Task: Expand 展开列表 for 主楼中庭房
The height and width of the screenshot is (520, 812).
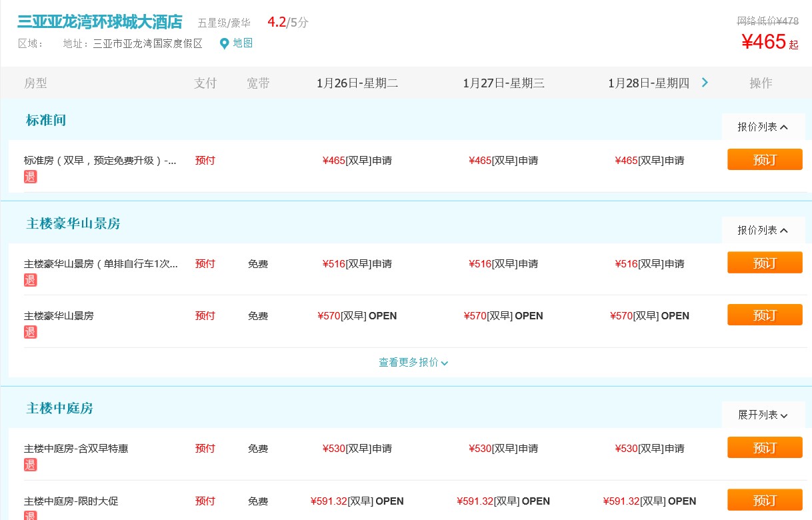Action: coord(763,415)
